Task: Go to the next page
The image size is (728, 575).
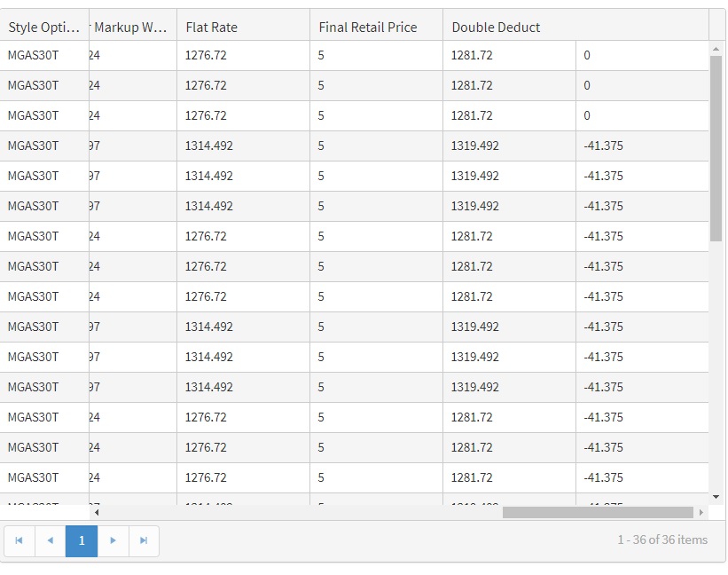Action: point(113,540)
